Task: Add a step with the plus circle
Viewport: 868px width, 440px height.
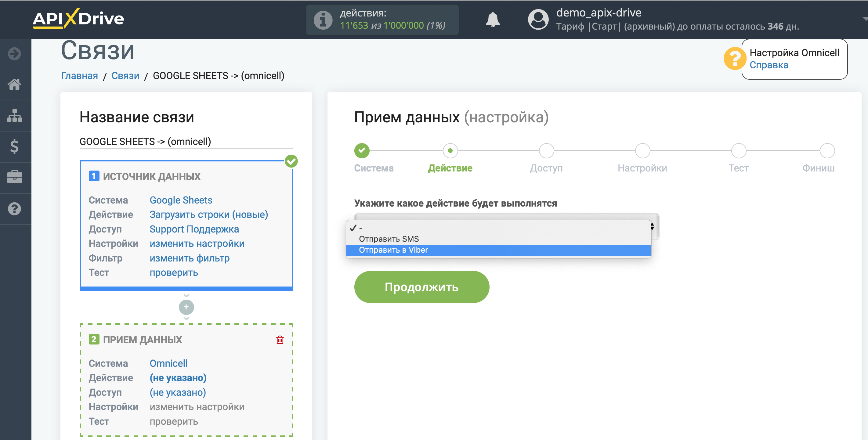Action: coord(186,307)
